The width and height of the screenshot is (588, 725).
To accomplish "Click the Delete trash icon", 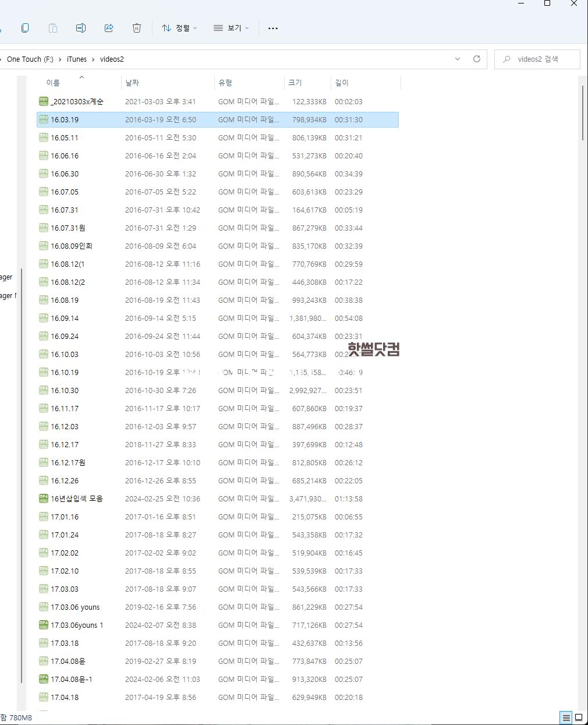I will (x=137, y=28).
